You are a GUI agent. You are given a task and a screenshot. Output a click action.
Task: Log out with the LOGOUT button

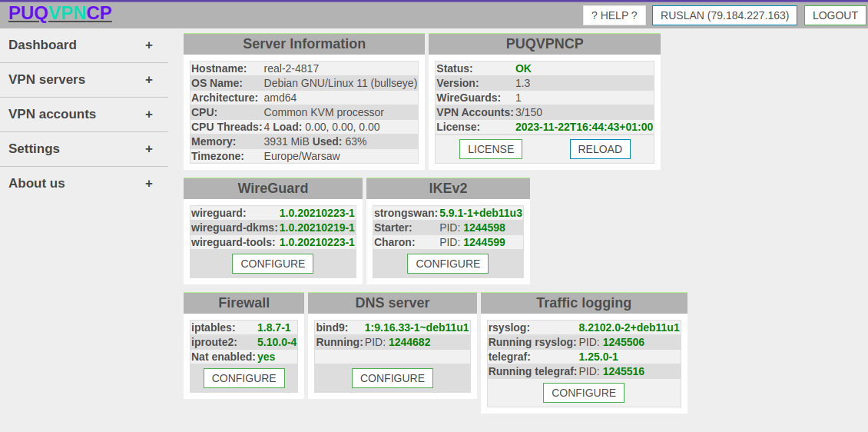835,15
